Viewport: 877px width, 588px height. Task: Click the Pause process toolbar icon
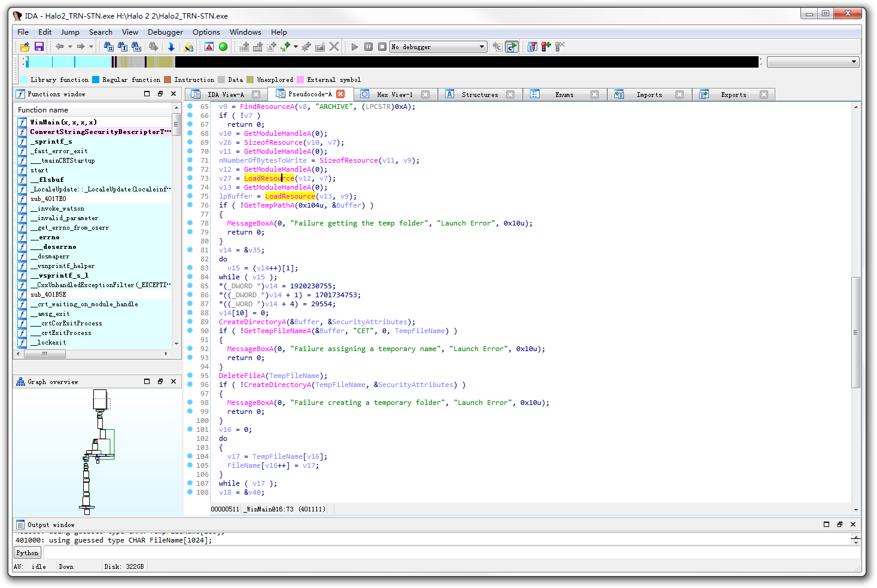click(369, 47)
